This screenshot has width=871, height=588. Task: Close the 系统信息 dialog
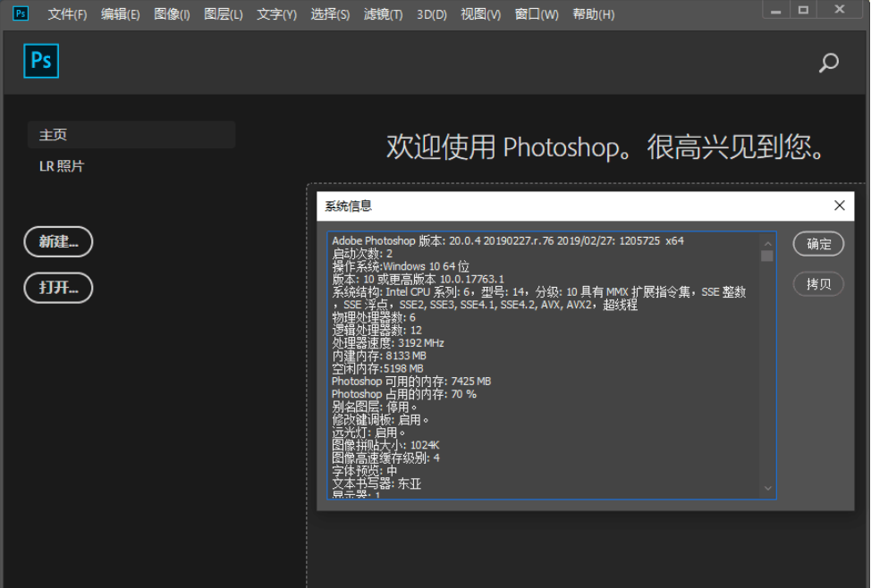click(x=840, y=206)
